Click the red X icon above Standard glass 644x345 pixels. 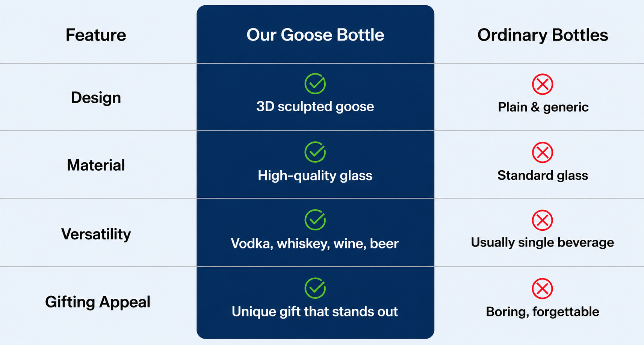[543, 153]
